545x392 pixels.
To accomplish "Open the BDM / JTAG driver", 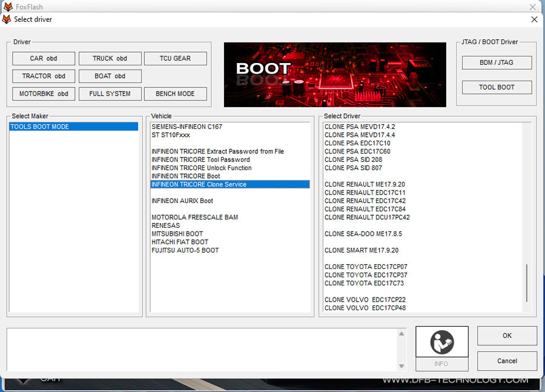I will point(497,63).
